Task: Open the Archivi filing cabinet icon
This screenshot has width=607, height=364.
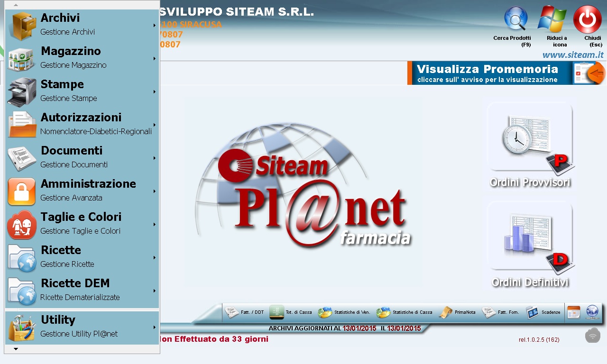Action: pyautogui.click(x=23, y=26)
